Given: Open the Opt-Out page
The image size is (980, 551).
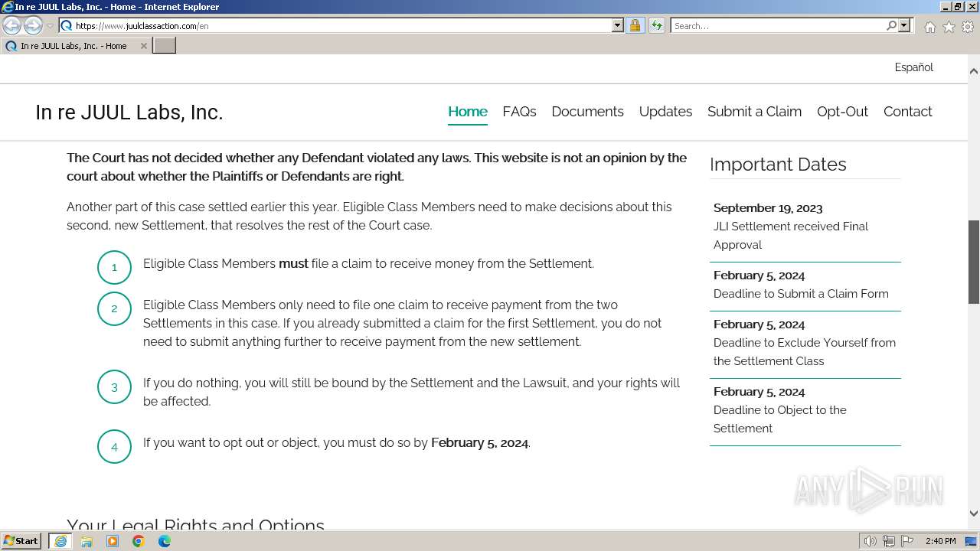Looking at the screenshot, I should tap(842, 111).
